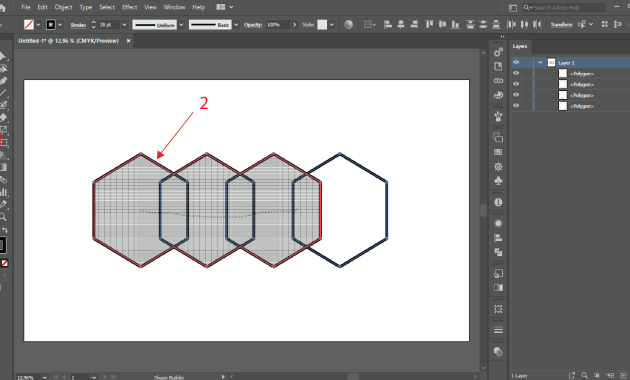630x380 pixels.
Task: Open the Gradient panel icon in dock
Action: (x=498, y=288)
